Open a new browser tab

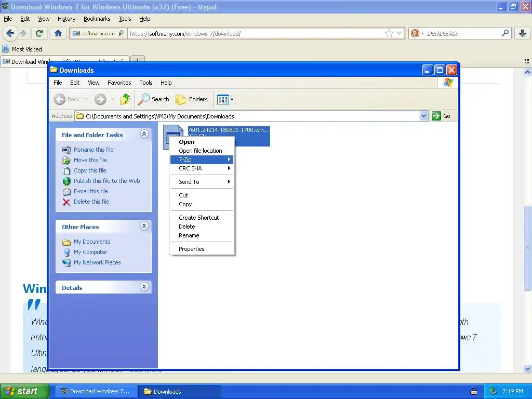coord(137,61)
